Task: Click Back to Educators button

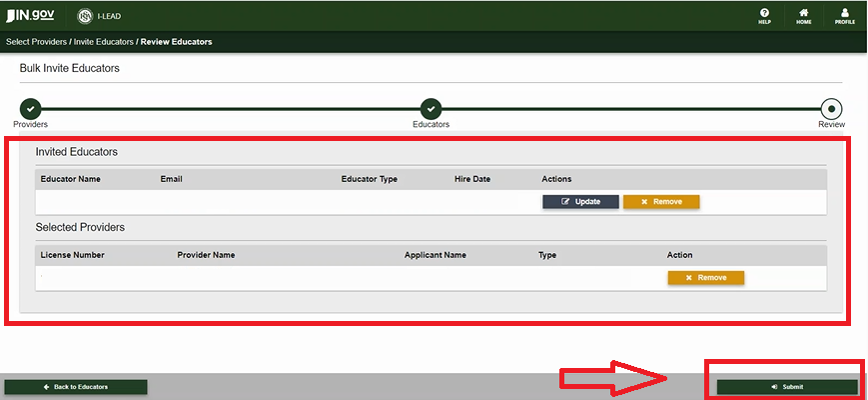Action: [76, 386]
